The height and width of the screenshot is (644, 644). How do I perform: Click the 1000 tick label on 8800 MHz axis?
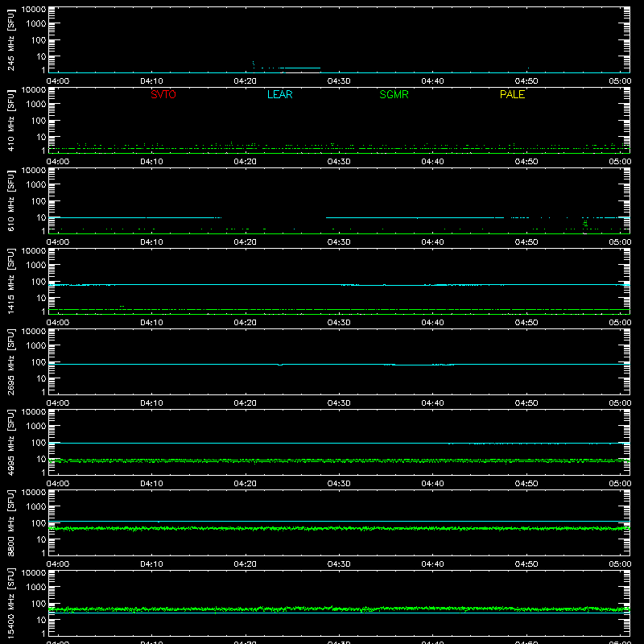pyautogui.click(x=36, y=506)
